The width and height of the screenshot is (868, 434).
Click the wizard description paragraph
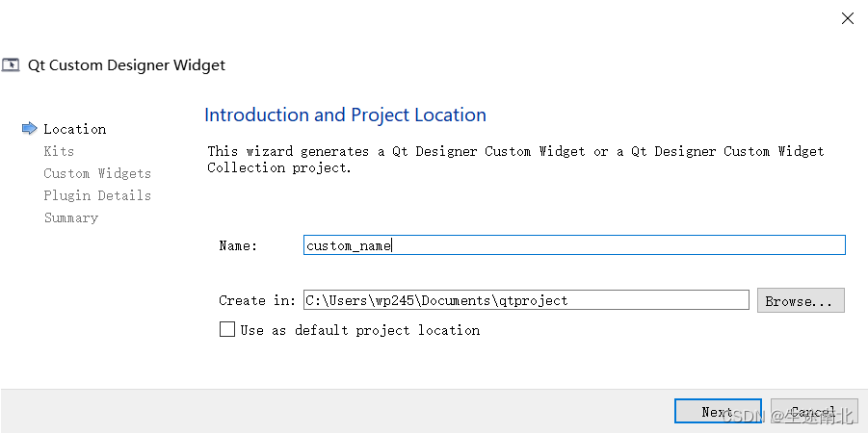(x=515, y=159)
